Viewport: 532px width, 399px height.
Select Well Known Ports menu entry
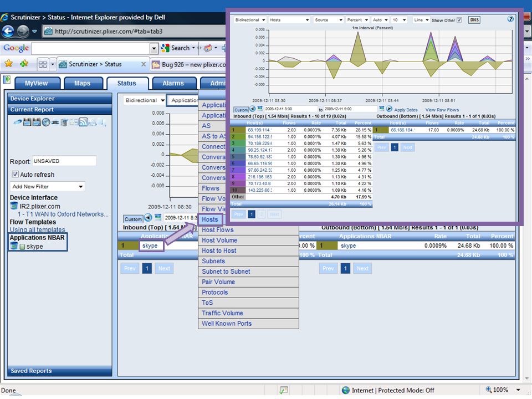248,323
